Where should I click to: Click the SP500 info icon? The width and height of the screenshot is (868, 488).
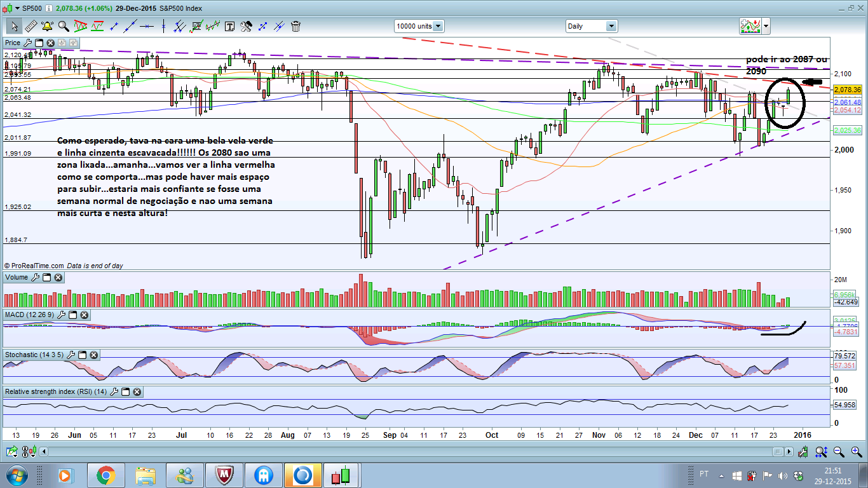click(x=48, y=8)
